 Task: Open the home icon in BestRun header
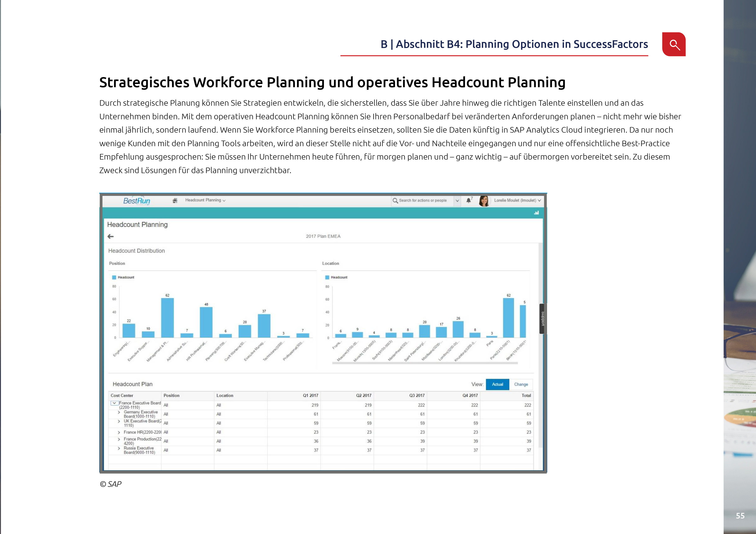click(x=175, y=200)
